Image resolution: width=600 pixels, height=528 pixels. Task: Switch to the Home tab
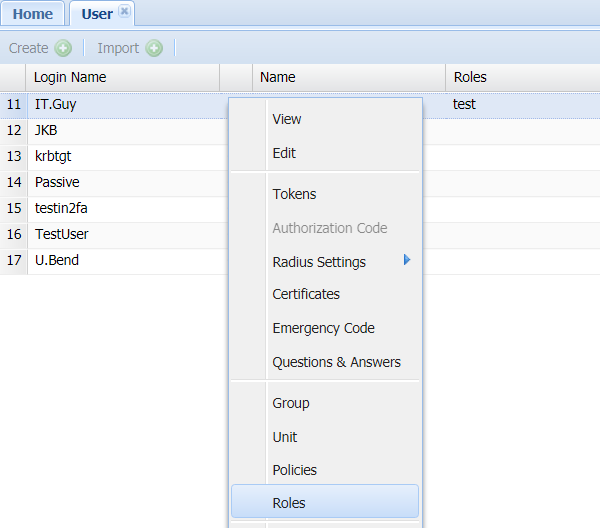(33, 14)
